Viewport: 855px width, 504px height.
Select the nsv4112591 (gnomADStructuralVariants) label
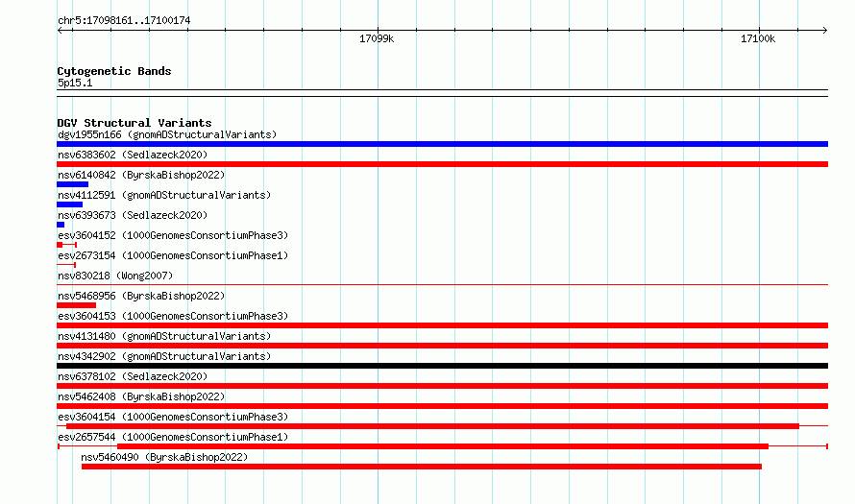(164, 195)
